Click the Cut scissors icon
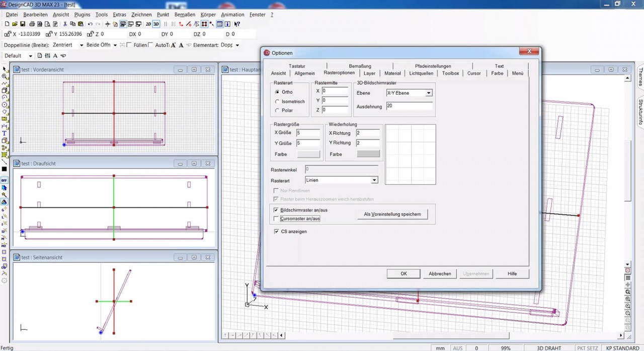This screenshot has width=644, height=351. click(x=65, y=24)
